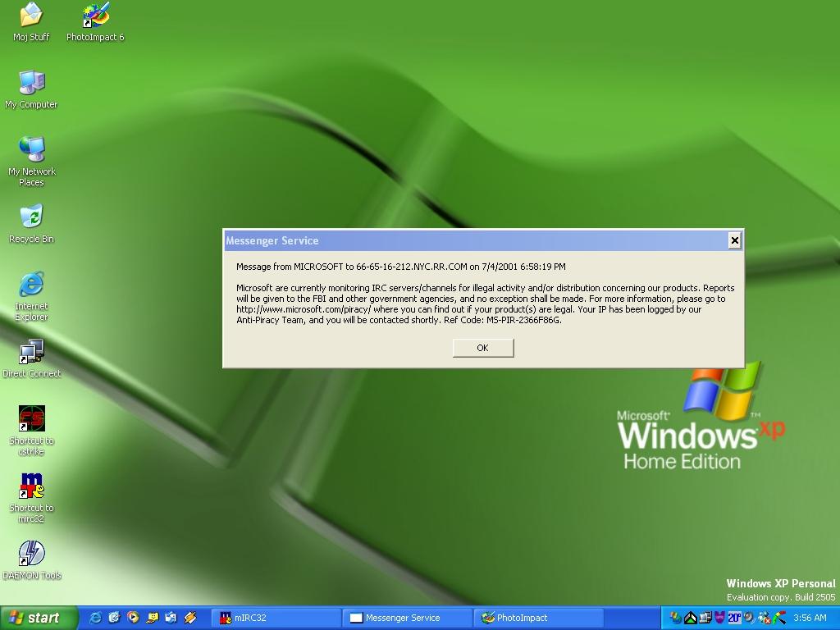This screenshot has height=630, width=840.
Task: Launch Internet Explorer from Quick Launch
Action: click(95, 618)
